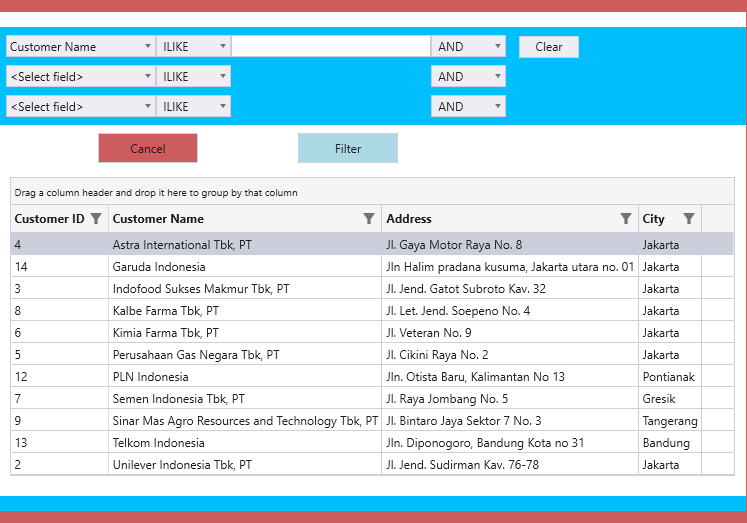The height and width of the screenshot is (523, 747).
Task: Sort by Customer ID column header
Action: point(49,219)
